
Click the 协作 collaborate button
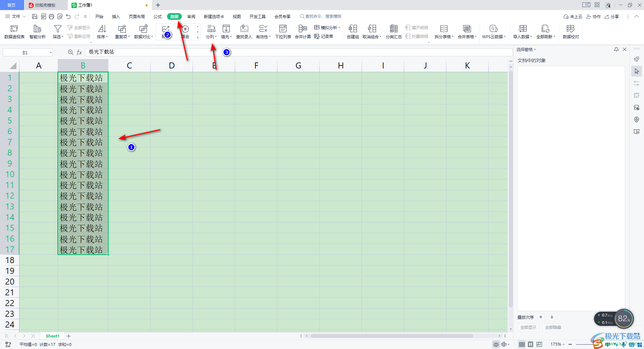pos(594,16)
